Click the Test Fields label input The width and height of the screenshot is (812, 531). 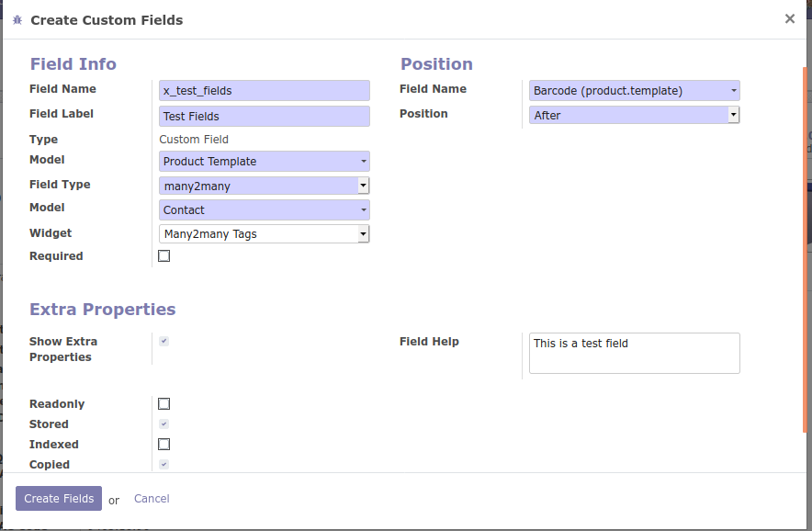tap(265, 116)
